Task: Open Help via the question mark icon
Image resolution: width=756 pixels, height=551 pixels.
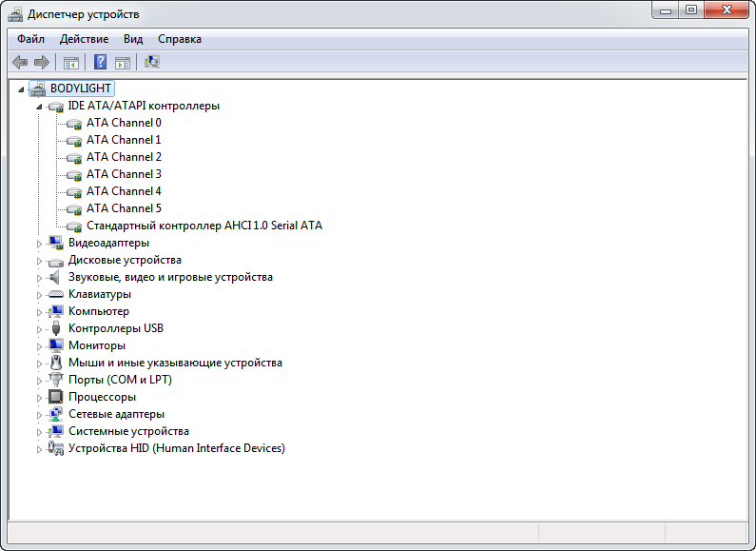Action: (99, 62)
